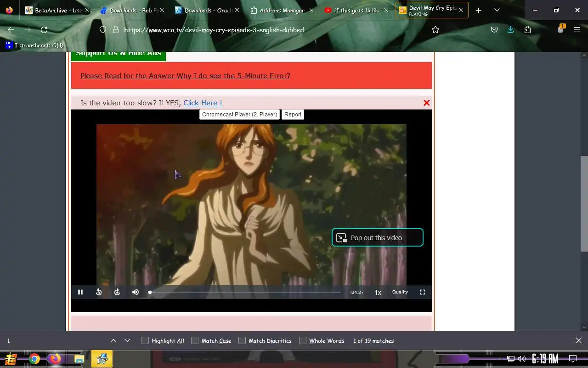Image resolution: width=588 pixels, height=368 pixels.
Task: Open File Explorer from the taskbar
Action: coord(79,359)
